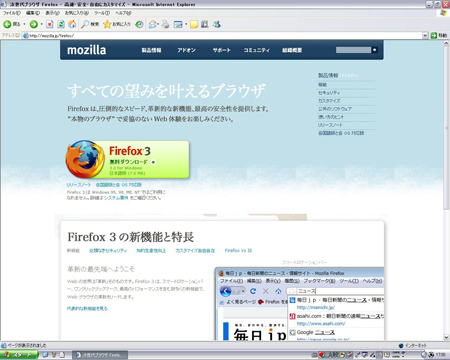Click the Firefox 3 free download button
450x360 pixels.
point(127,159)
